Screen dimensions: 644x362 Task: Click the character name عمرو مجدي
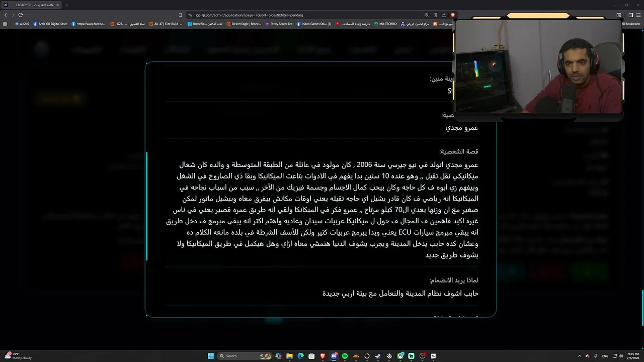pos(462,128)
